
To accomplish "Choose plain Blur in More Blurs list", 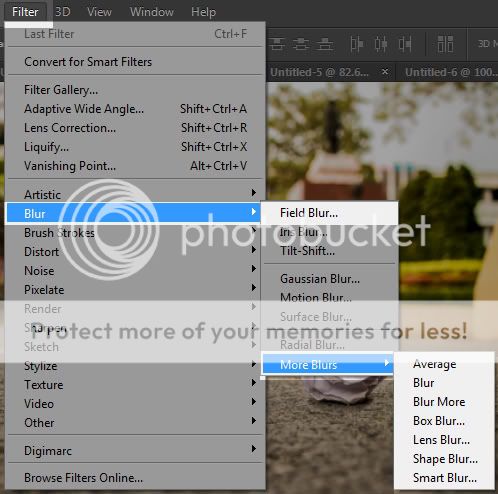I will click(444, 383).
